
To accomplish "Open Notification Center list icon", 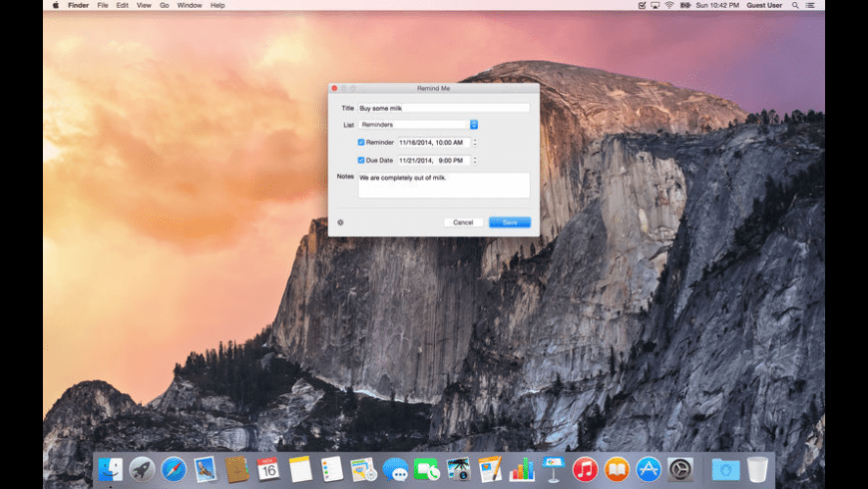I will [810, 5].
